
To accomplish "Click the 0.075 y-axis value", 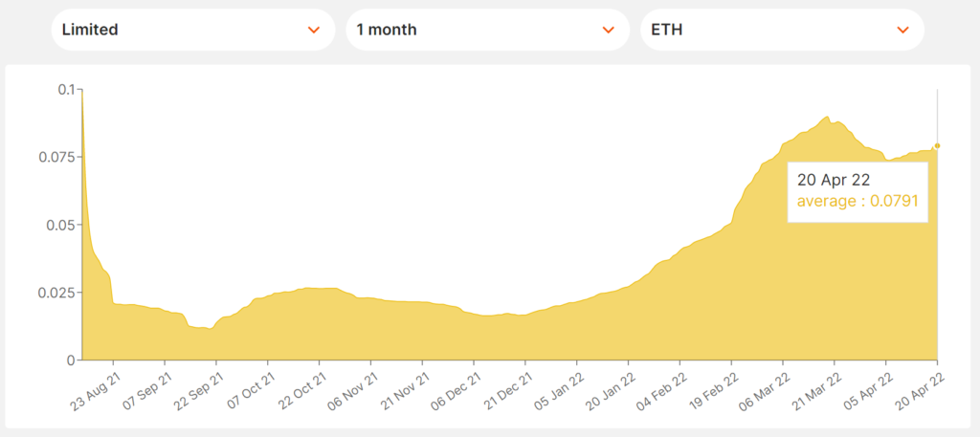I will [x=57, y=157].
